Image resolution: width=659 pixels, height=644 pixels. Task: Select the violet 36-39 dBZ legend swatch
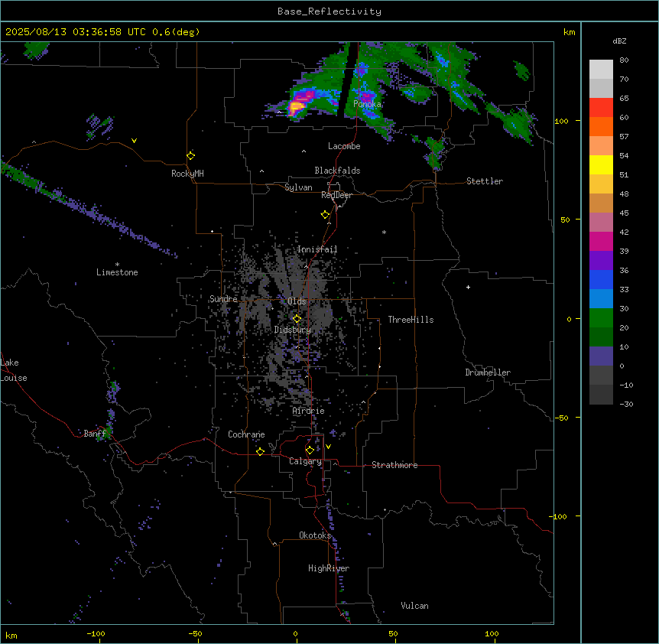click(x=601, y=261)
